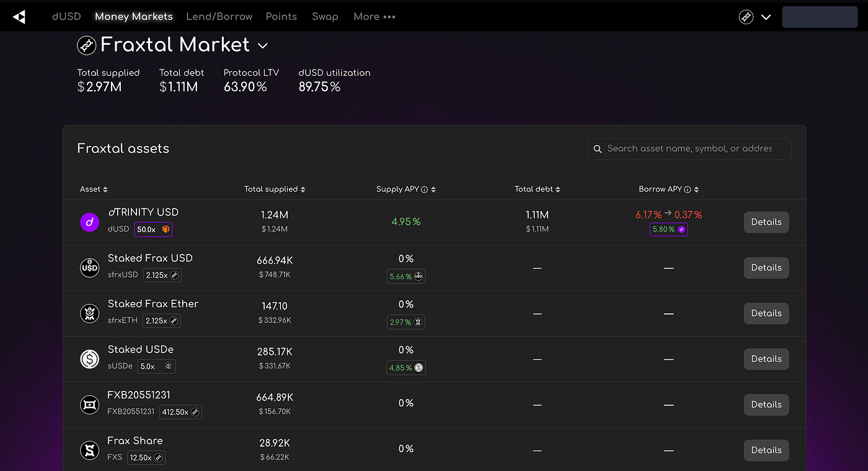
Task: Click the dUSD 50.0x gift badge
Action: (153, 230)
